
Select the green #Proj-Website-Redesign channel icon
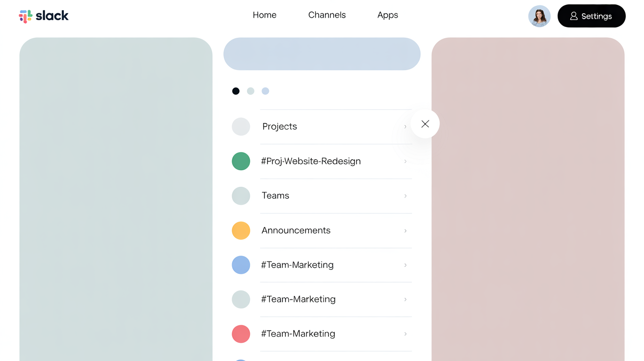(241, 161)
